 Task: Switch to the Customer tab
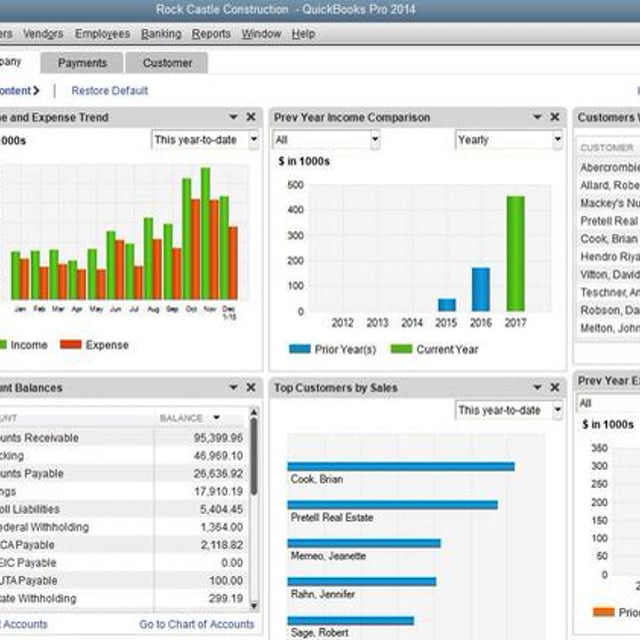(x=167, y=63)
